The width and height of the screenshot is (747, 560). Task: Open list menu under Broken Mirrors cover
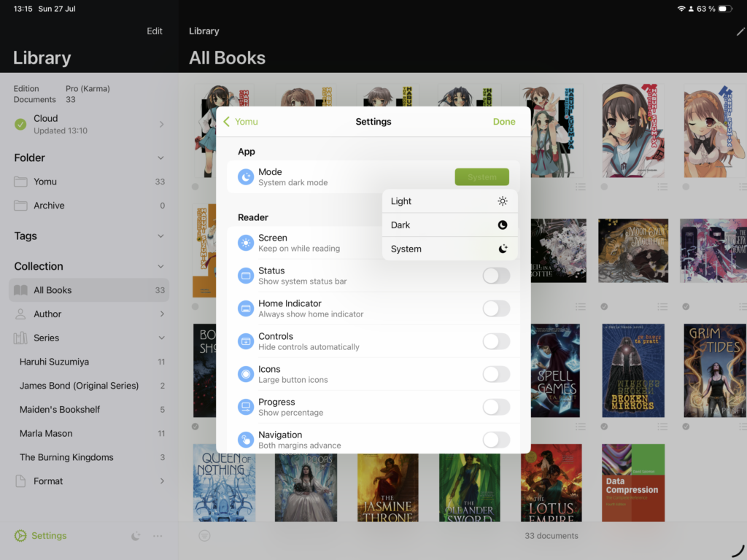click(662, 427)
